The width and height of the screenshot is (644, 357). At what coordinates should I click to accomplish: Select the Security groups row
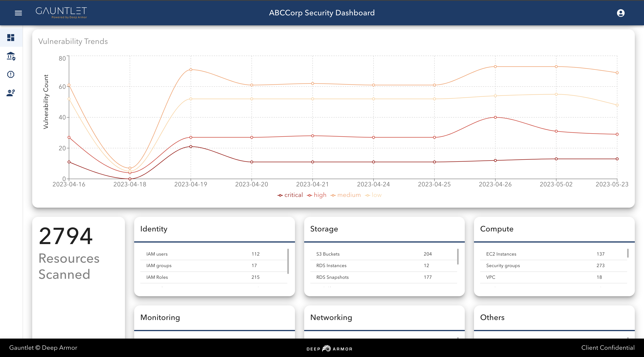tap(554, 266)
